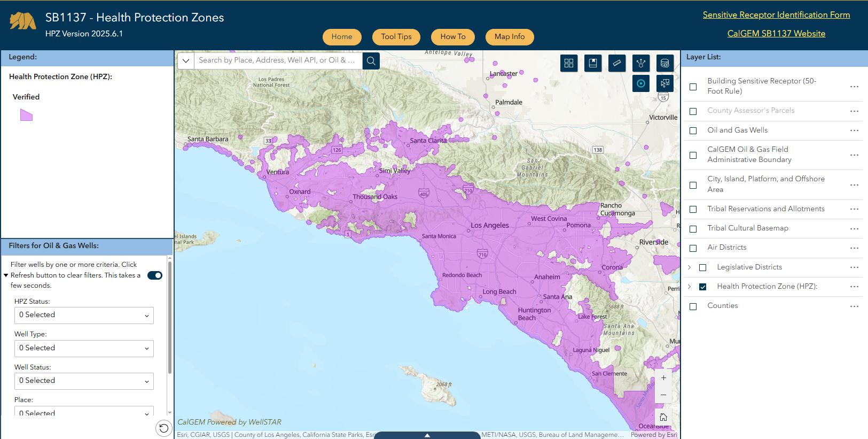Activate the select-features cursor tool

coord(664,83)
